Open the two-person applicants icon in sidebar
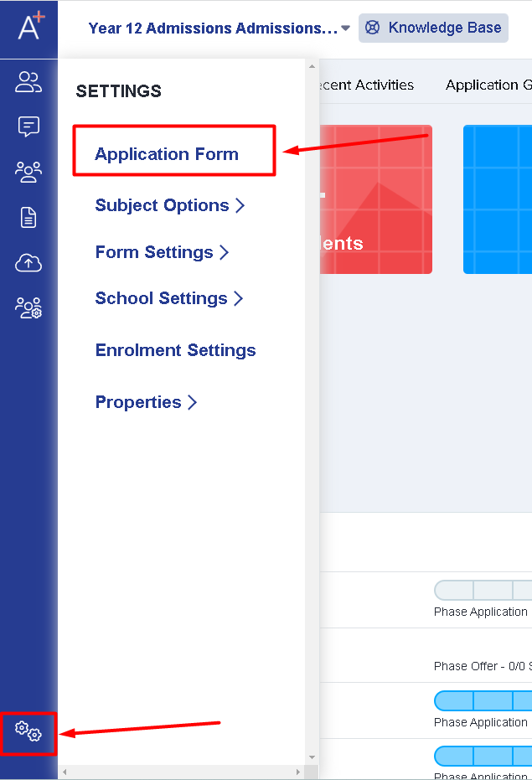This screenshot has width=532, height=780. tap(28, 82)
